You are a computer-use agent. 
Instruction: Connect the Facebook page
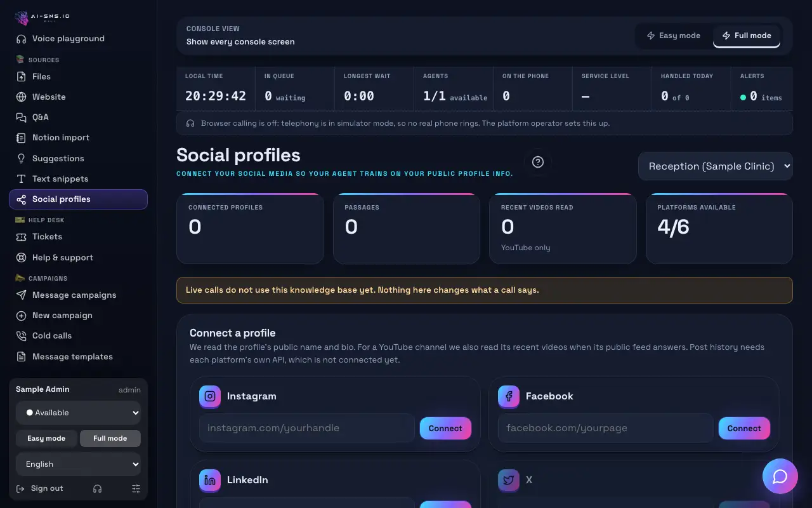pyautogui.click(x=744, y=429)
